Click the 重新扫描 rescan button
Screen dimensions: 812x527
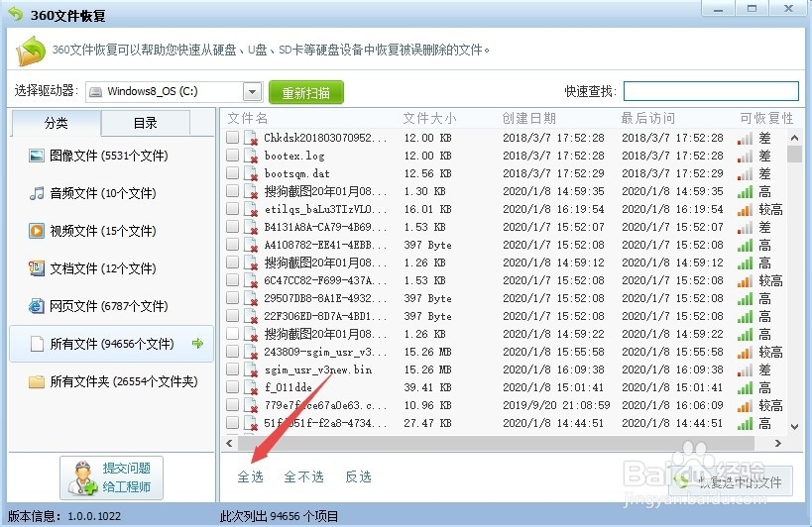tap(305, 92)
